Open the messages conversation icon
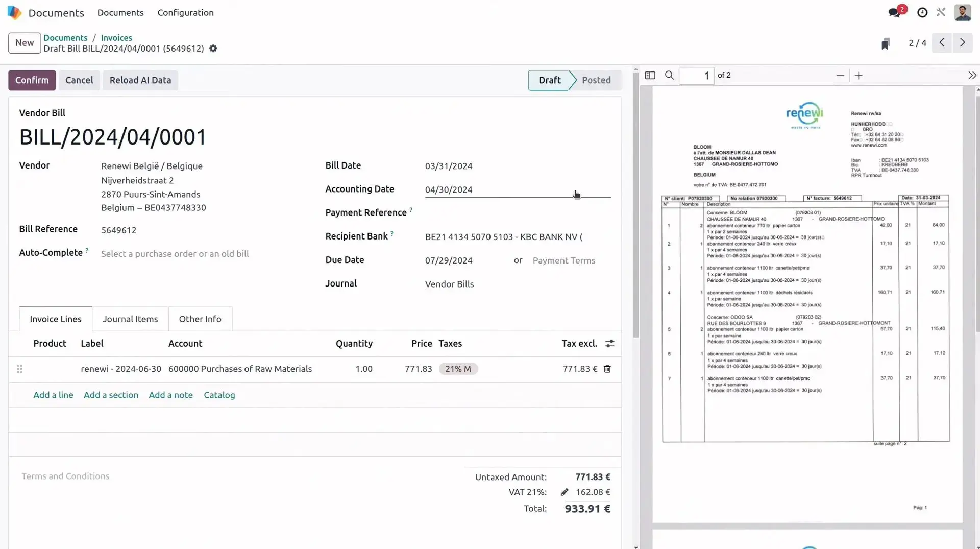Screen dimensions: 980x549 tap(894, 13)
